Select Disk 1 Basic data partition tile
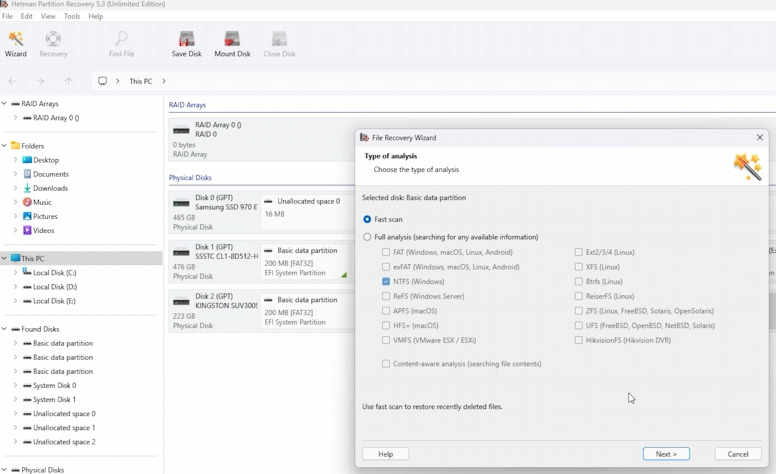Viewport: 776px width, 474px height. coord(305,261)
